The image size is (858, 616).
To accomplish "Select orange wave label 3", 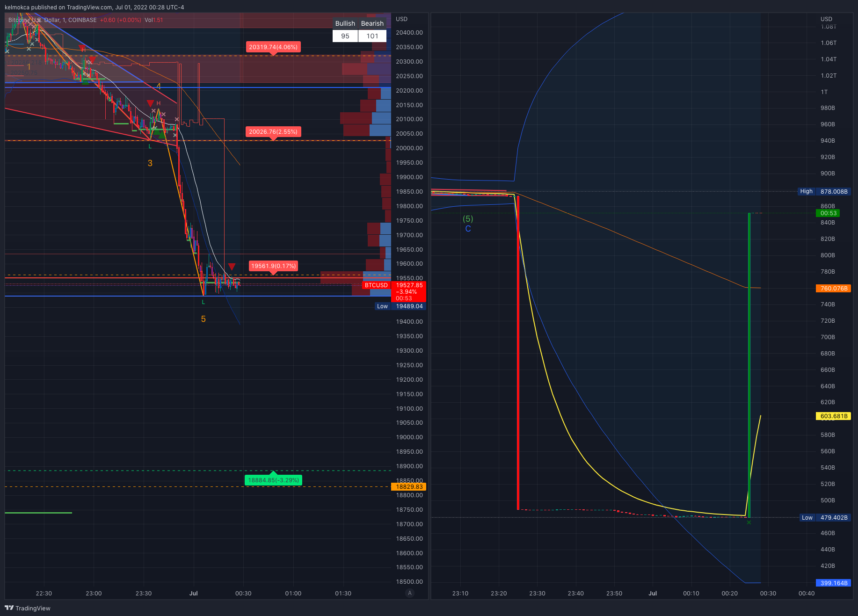I will 150,163.
